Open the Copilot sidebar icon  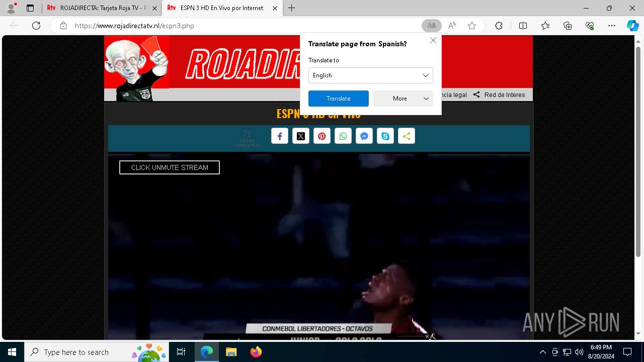pyautogui.click(x=632, y=26)
